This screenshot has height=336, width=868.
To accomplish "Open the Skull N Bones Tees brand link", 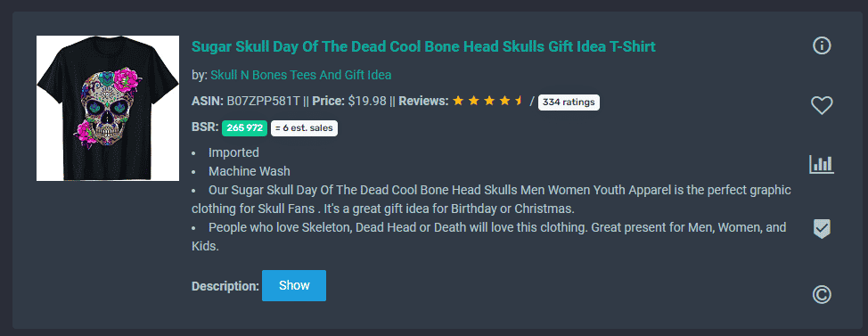I will click(x=300, y=75).
